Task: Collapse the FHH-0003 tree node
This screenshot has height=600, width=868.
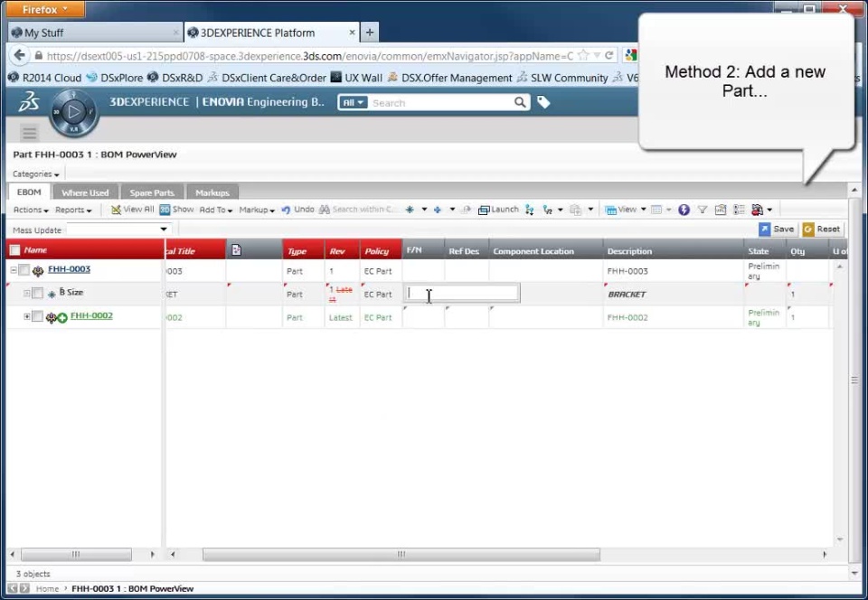Action: click(x=14, y=270)
